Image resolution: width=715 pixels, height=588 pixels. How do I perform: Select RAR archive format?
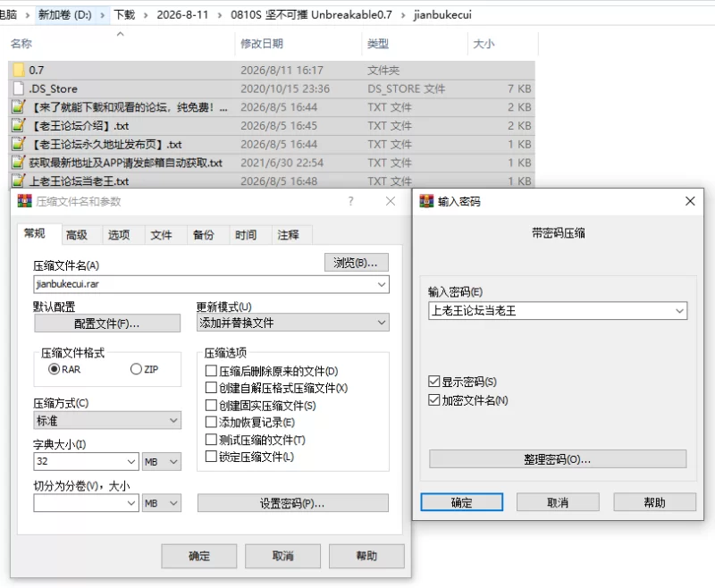pos(54,369)
